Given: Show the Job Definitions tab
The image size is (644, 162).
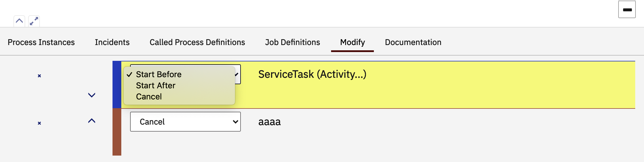Looking at the screenshot, I should tap(292, 42).
